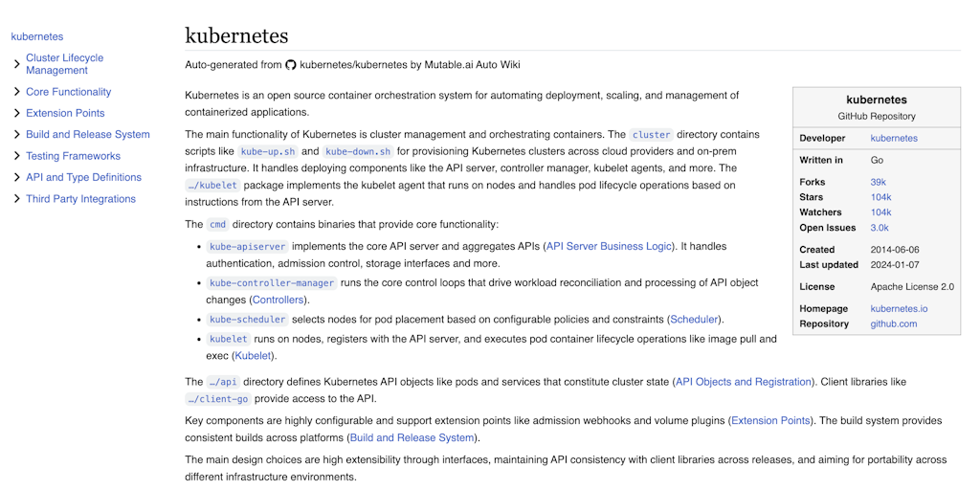Expand API and Type Definitions chevron
The height and width of the screenshot is (490, 980).
tap(17, 177)
